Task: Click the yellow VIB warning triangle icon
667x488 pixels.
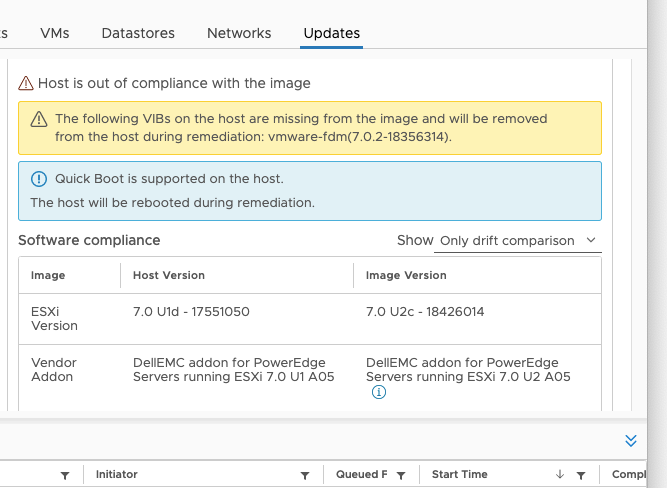Action: coord(39,119)
